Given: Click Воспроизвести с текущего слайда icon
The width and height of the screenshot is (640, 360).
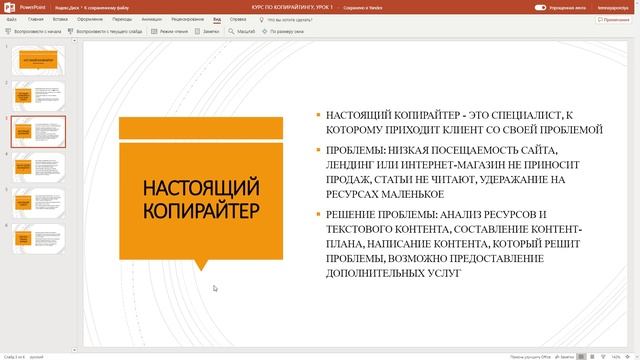Looking at the screenshot, I should pos(71,31).
